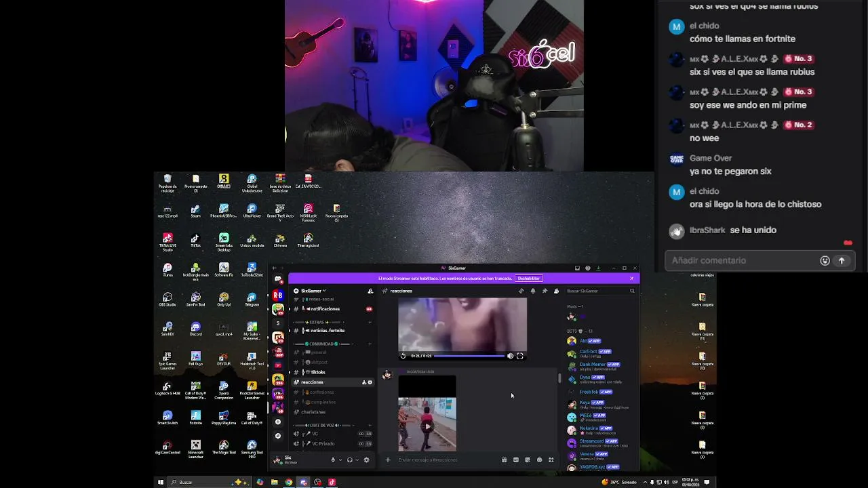The image size is (868, 488).
Task: Open Telegram desktop shortcut
Action: (252, 300)
